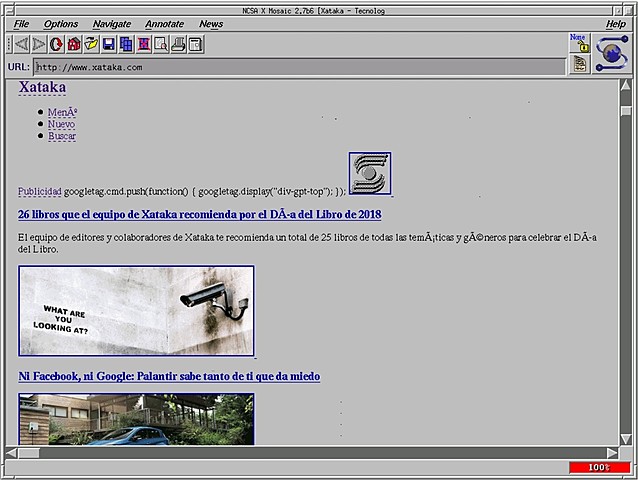Open the newsgroups toolbar icon
The height and width of the screenshot is (480, 638).
coord(196,44)
